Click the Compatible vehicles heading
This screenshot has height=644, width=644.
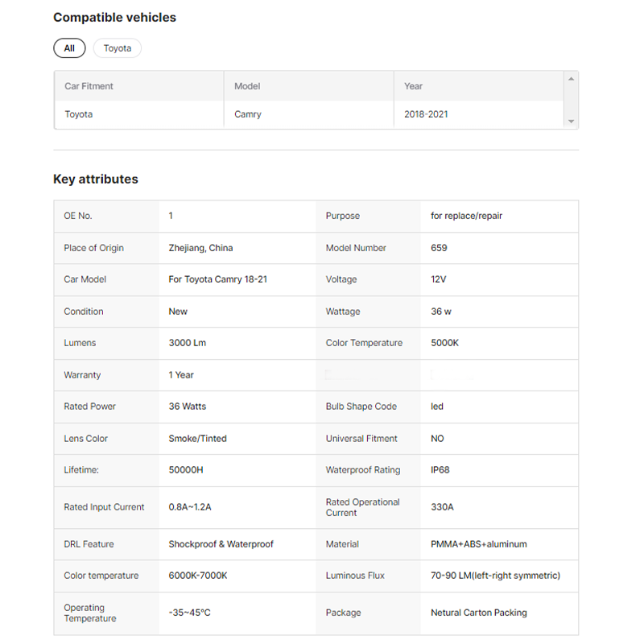(x=114, y=17)
